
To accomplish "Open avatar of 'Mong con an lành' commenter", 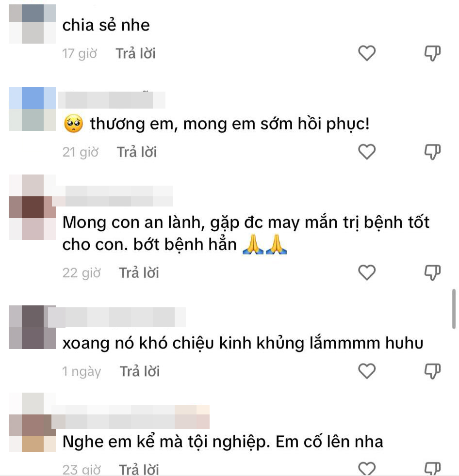I will [x=32, y=207].
